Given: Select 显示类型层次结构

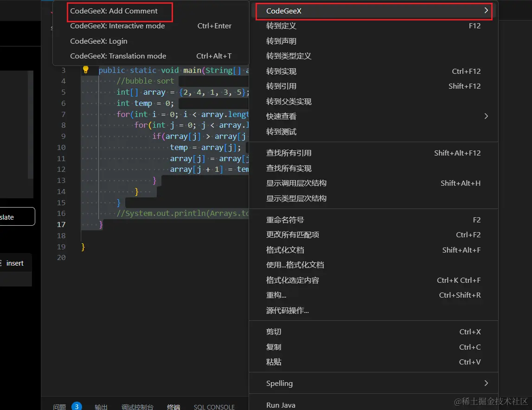Looking at the screenshot, I should click(373, 198).
